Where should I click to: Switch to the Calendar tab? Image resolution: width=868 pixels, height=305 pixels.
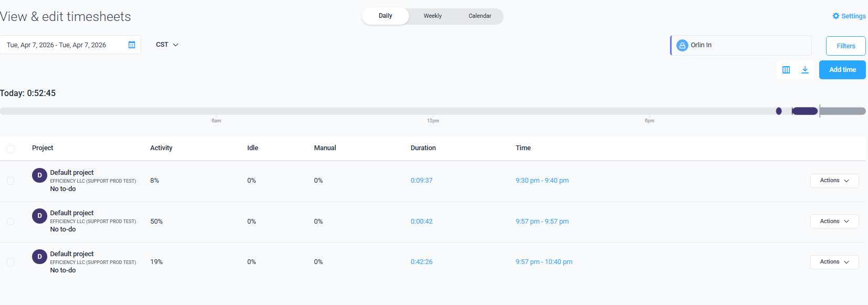479,16
